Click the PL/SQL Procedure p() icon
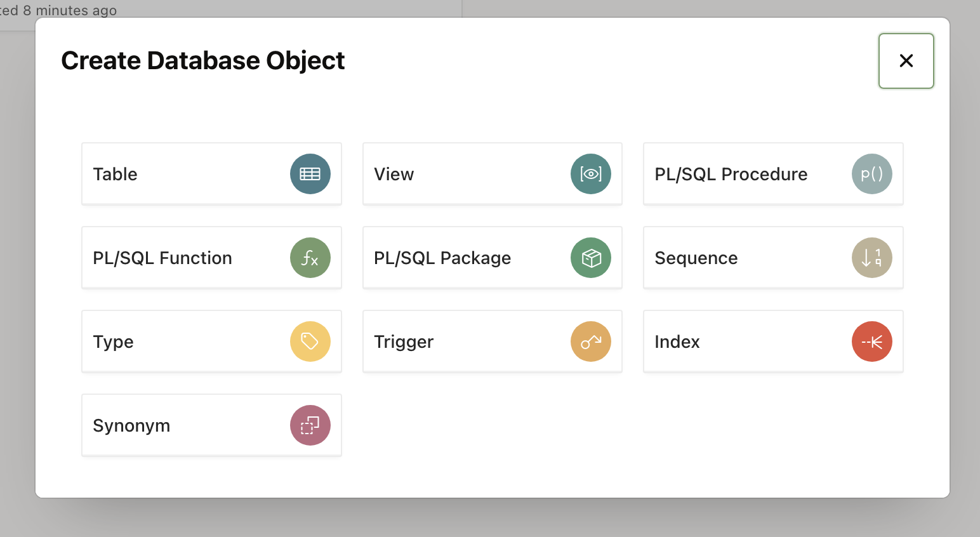980x537 pixels. click(x=871, y=174)
